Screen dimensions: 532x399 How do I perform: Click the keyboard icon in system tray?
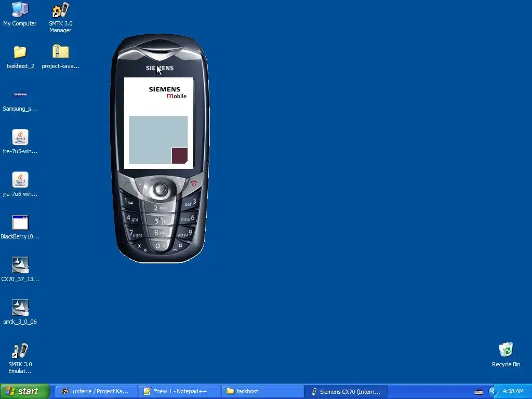(x=478, y=392)
